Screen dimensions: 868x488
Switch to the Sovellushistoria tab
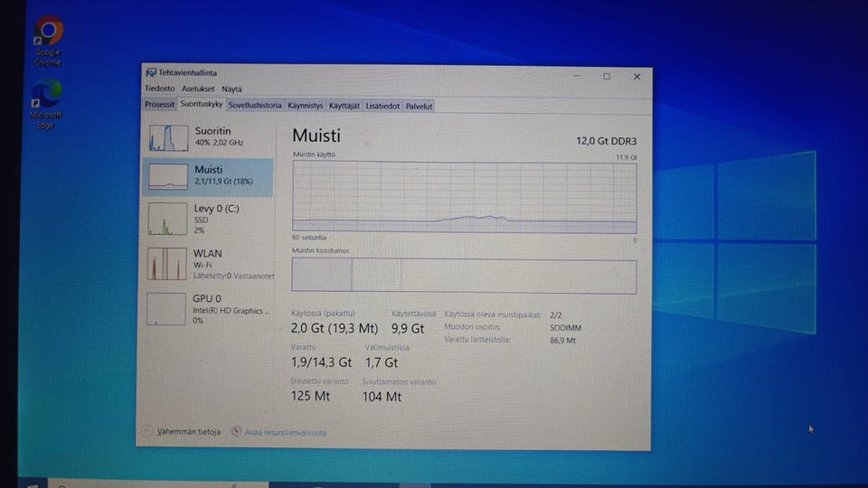click(255, 105)
